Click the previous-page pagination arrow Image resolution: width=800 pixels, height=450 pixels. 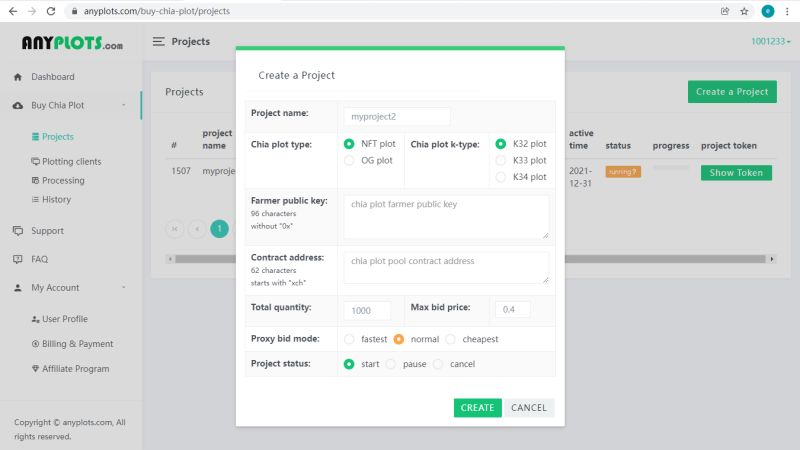pyautogui.click(x=197, y=229)
